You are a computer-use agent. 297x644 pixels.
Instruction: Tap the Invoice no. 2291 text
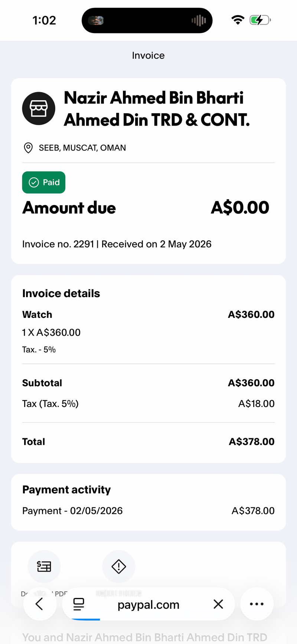[58, 244]
